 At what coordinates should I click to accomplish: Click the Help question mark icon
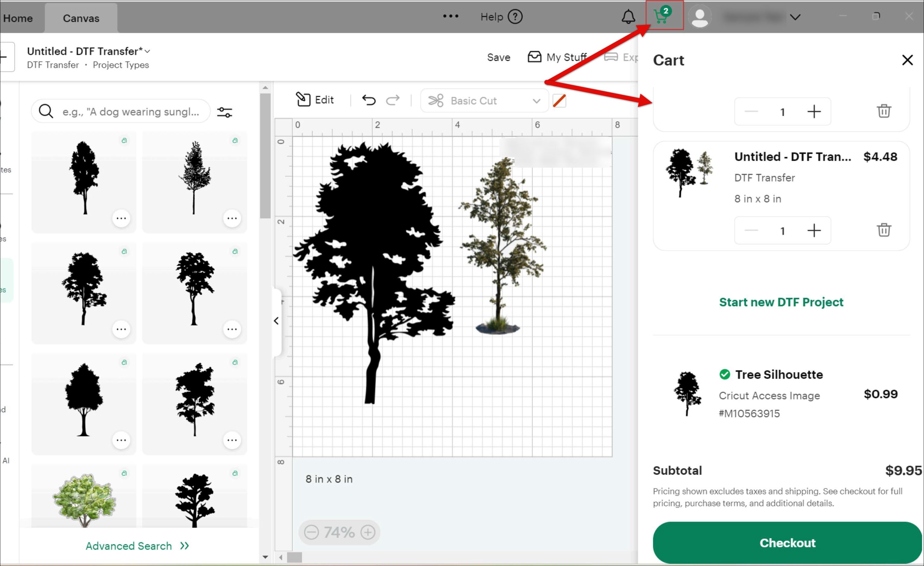[x=515, y=17]
